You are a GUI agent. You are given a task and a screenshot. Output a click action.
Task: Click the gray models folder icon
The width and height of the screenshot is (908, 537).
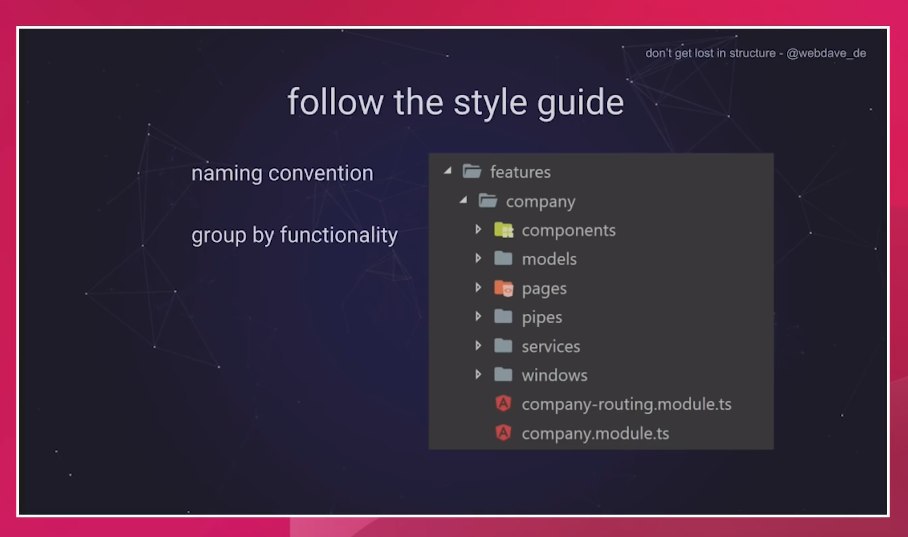point(503,258)
